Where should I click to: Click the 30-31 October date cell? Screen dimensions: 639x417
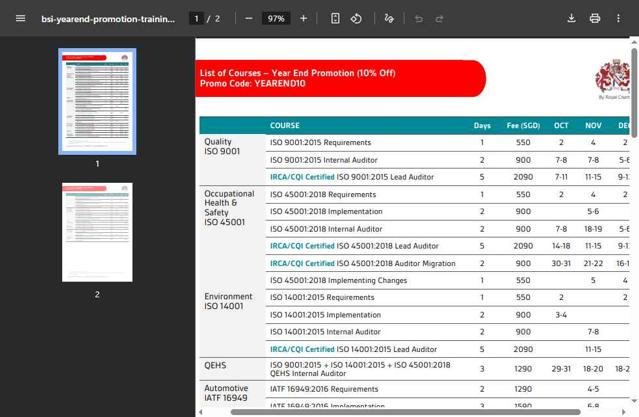click(561, 263)
